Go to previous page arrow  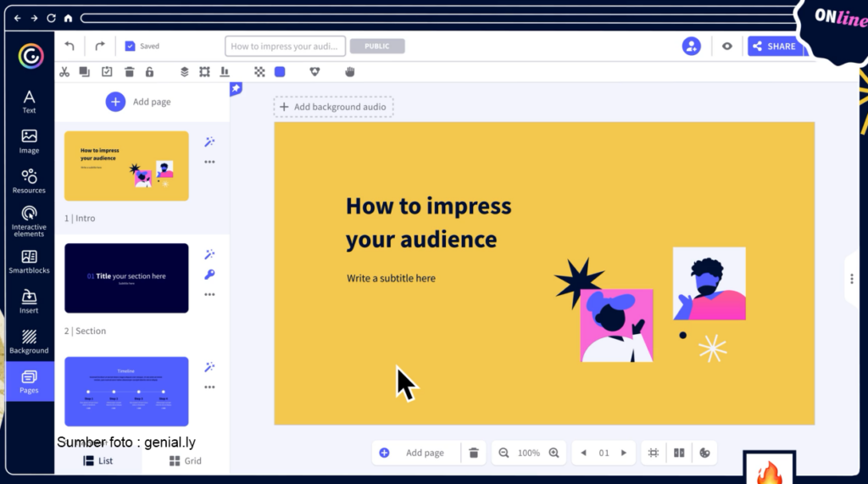coord(583,453)
